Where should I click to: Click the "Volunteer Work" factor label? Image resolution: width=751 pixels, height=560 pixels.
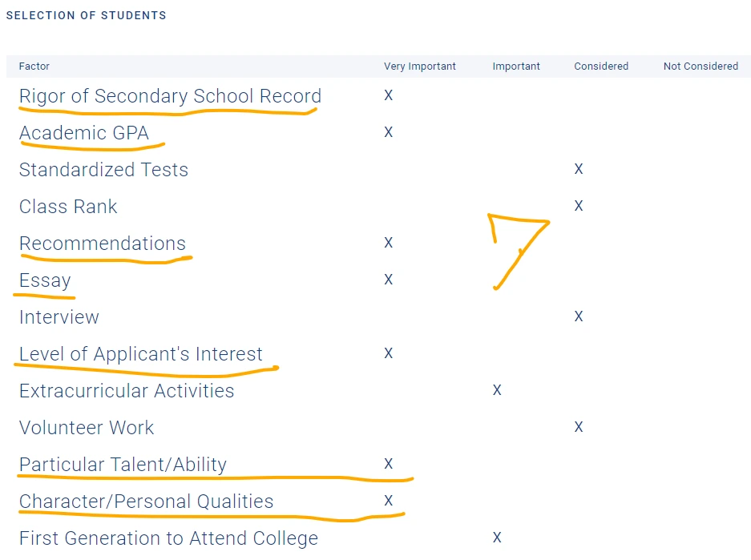pyautogui.click(x=87, y=428)
